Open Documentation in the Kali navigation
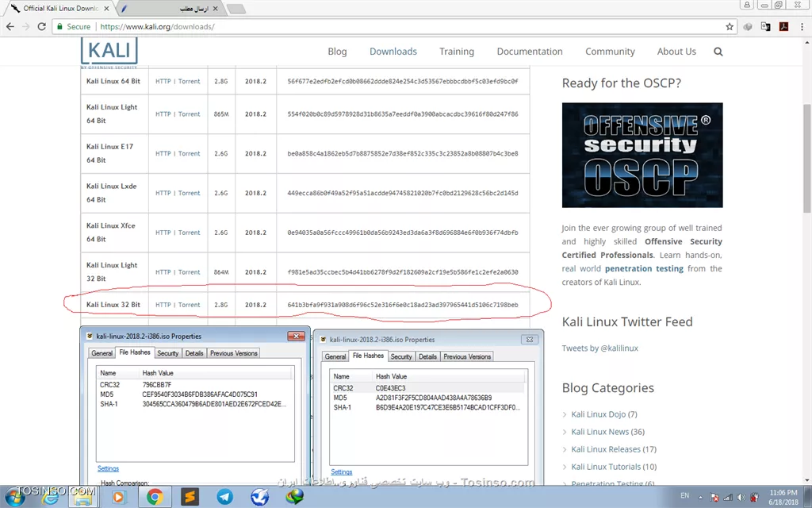 coord(530,52)
